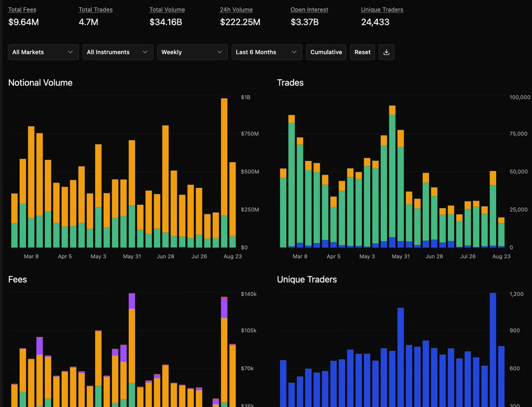Click the Jun 28 label under Trades chart

click(x=434, y=256)
